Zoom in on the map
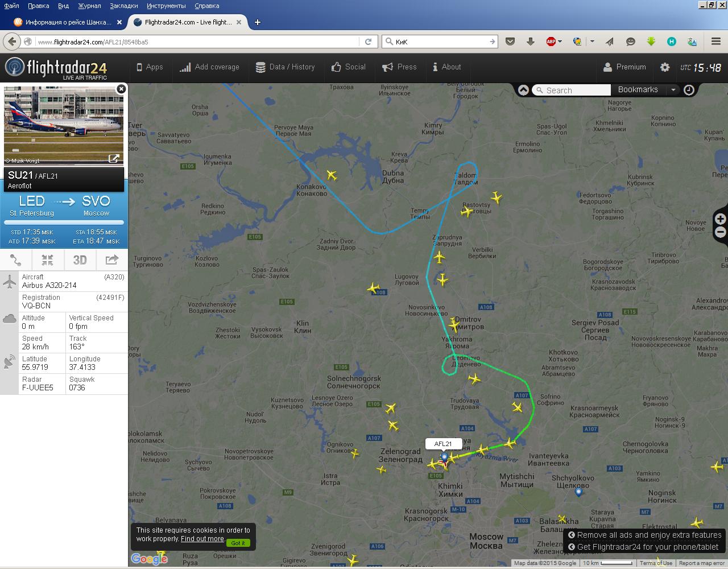The height and width of the screenshot is (569, 728). pos(721,219)
